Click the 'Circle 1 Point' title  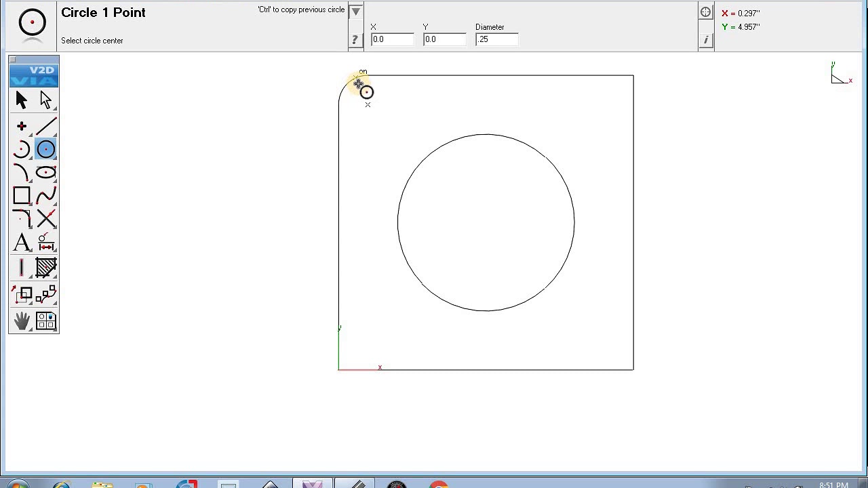coord(103,12)
